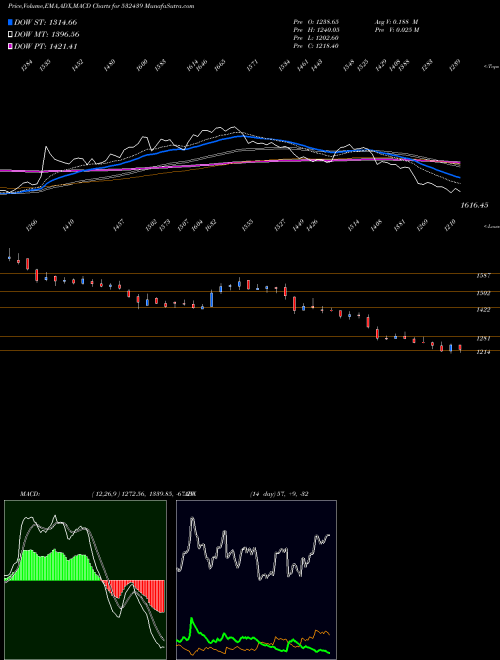Click the 'Pre H: 1240.05' high value

point(316,29)
